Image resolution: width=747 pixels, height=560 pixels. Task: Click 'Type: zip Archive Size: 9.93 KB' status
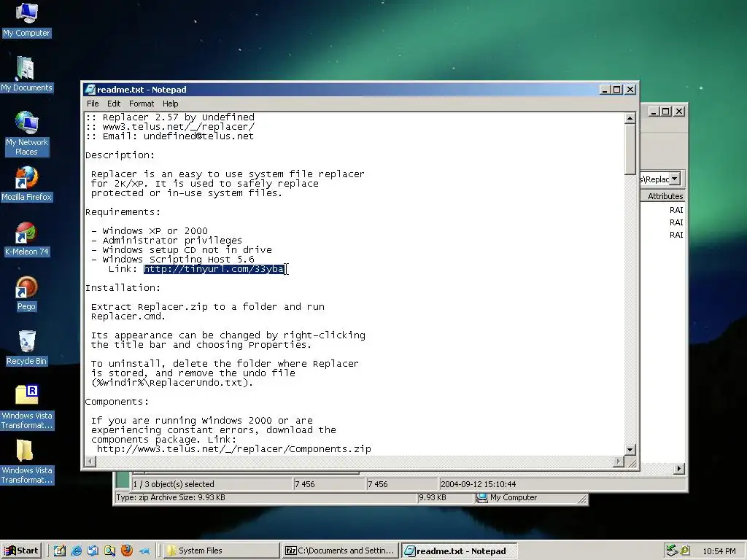click(x=171, y=497)
